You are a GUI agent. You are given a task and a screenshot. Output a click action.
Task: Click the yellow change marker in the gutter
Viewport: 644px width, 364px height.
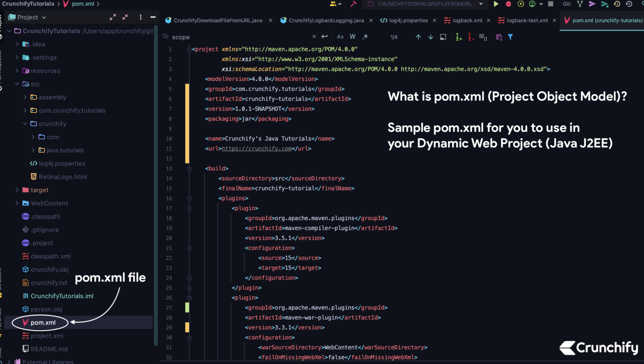(x=187, y=121)
